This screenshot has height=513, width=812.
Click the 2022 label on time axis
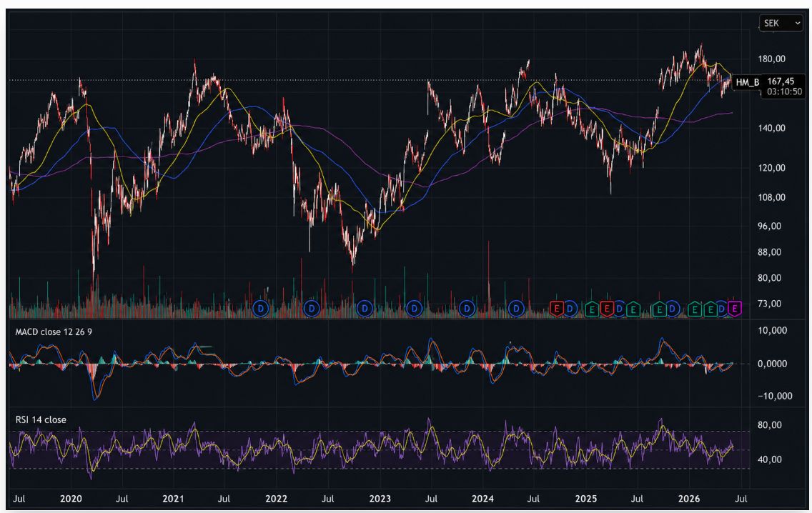point(276,499)
